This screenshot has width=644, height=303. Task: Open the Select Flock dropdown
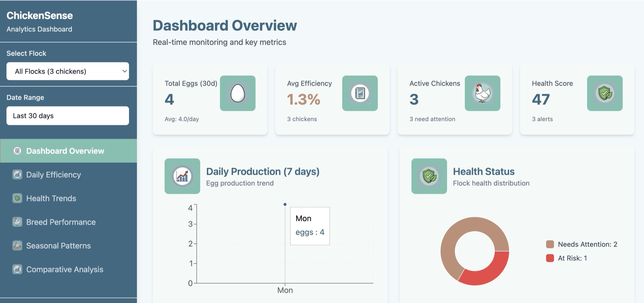click(x=67, y=71)
